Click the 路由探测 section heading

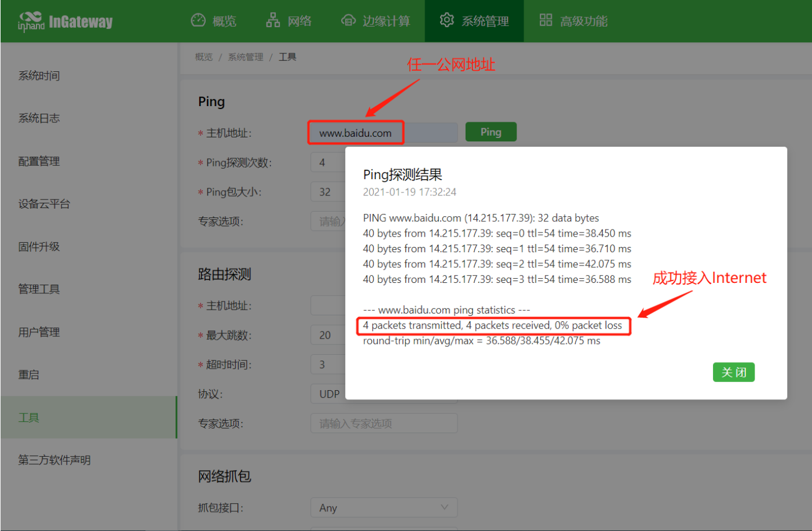[225, 274]
